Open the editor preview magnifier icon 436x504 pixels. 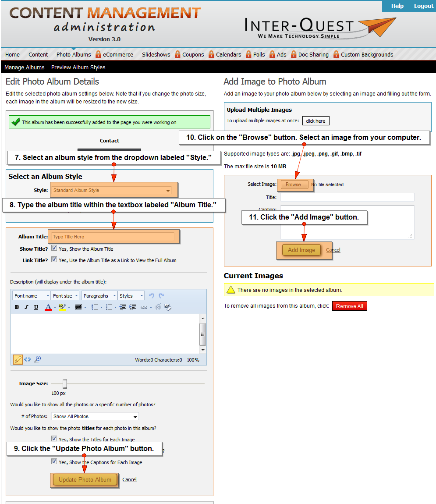pyautogui.click(x=38, y=359)
